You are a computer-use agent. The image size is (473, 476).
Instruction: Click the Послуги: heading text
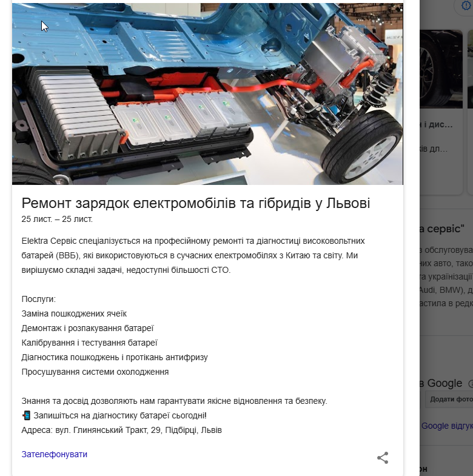coord(39,299)
